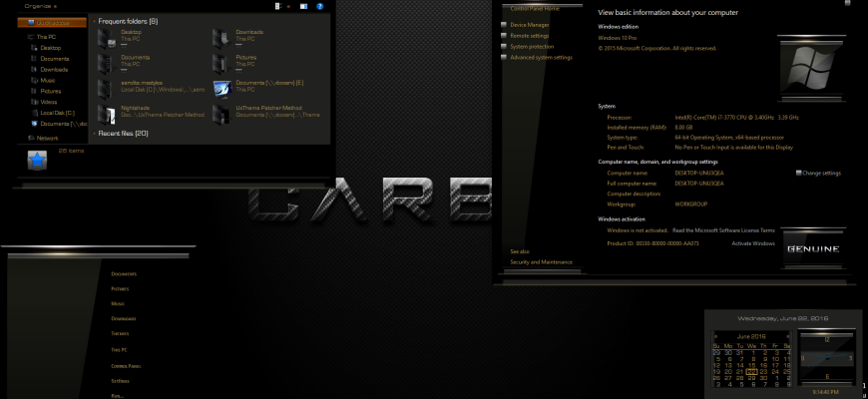868x399 pixels.
Task: Open the Help question mark icon
Action: (320, 6)
